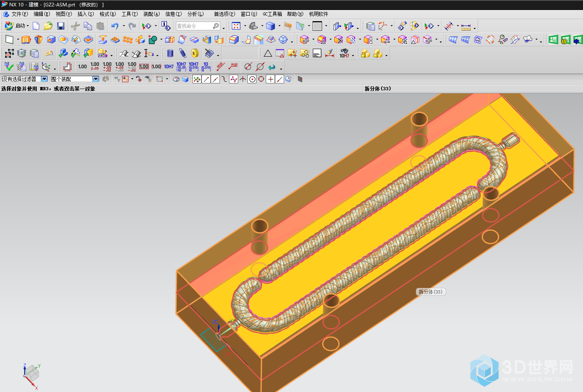Open the dropdown arrow beside 10H7 binoculars

353,55
